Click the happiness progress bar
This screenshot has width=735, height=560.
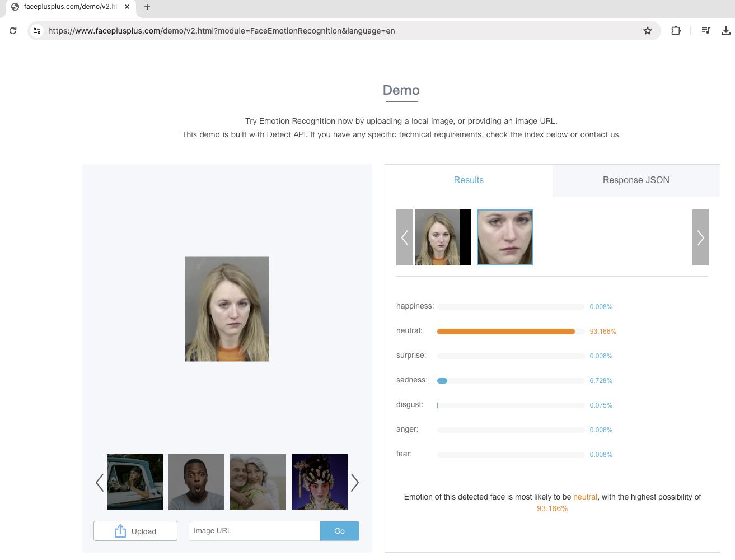click(511, 307)
